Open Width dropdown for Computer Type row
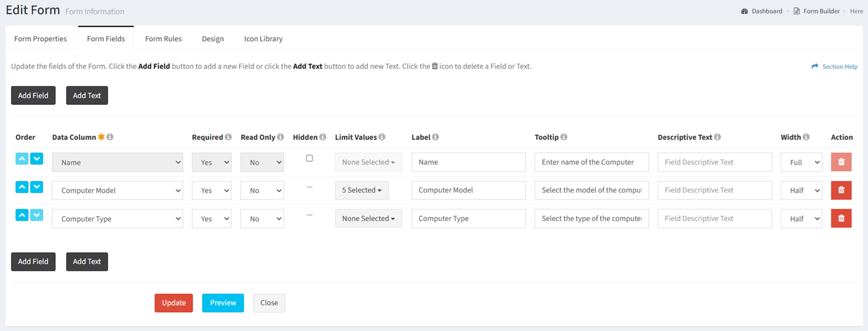This screenshot has width=868, height=331. [x=801, y=219]
